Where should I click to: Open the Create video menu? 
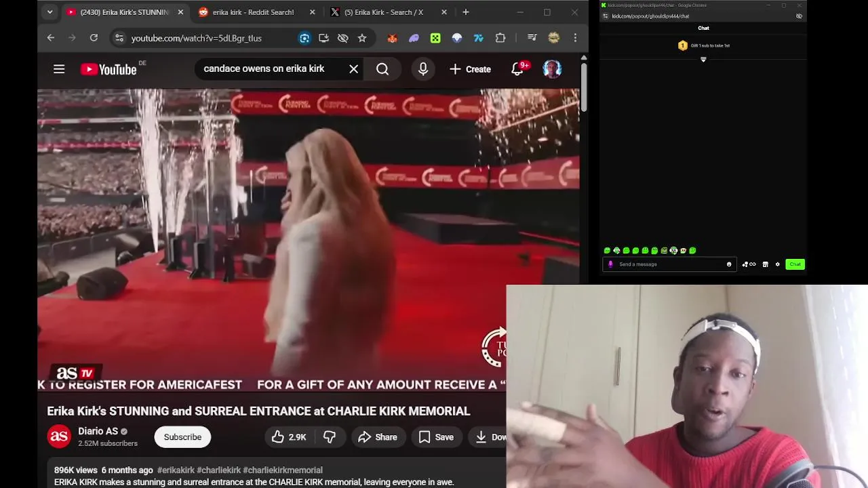point(470,69)
